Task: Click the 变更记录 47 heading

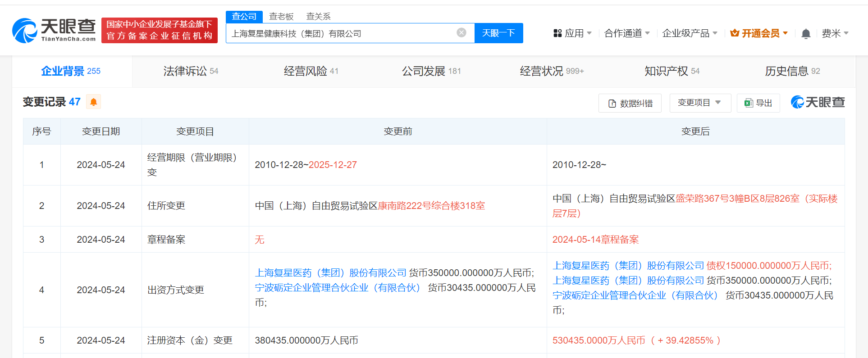Action: (51, 102)
